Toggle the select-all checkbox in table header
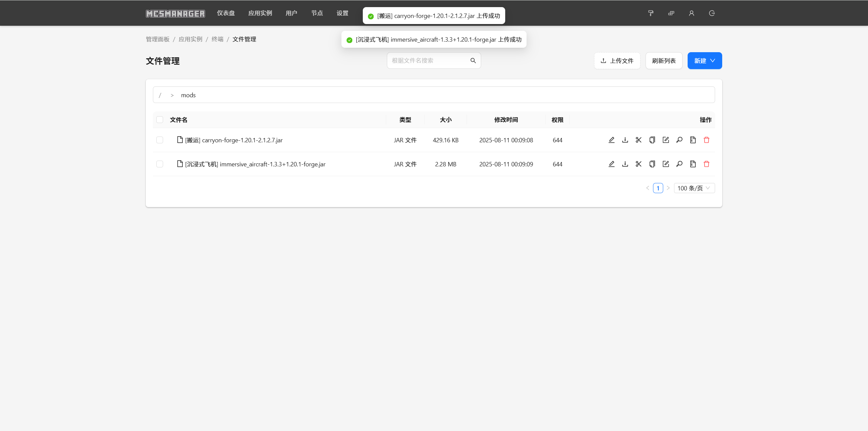868x431 pixels. point(160,120)
